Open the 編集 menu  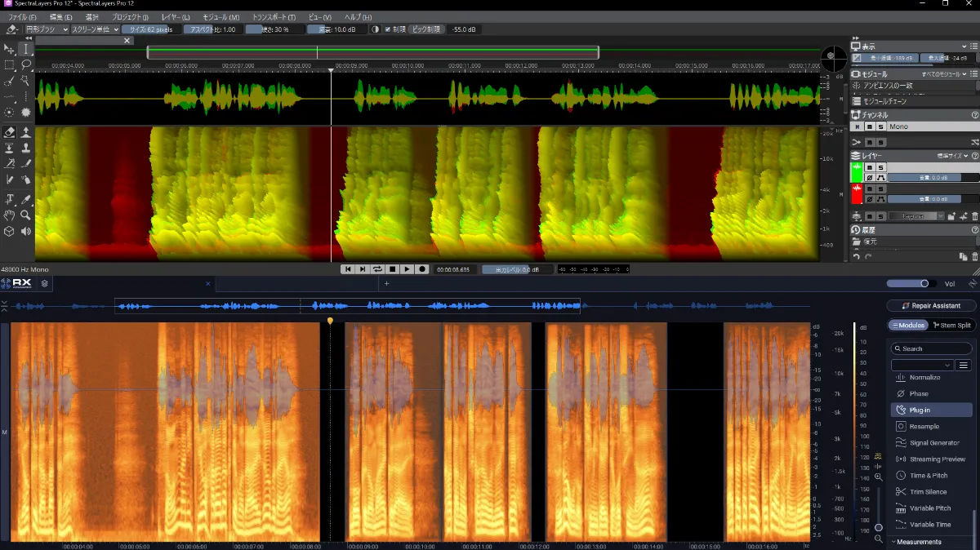pyautogui.click(x=60, y=17)
